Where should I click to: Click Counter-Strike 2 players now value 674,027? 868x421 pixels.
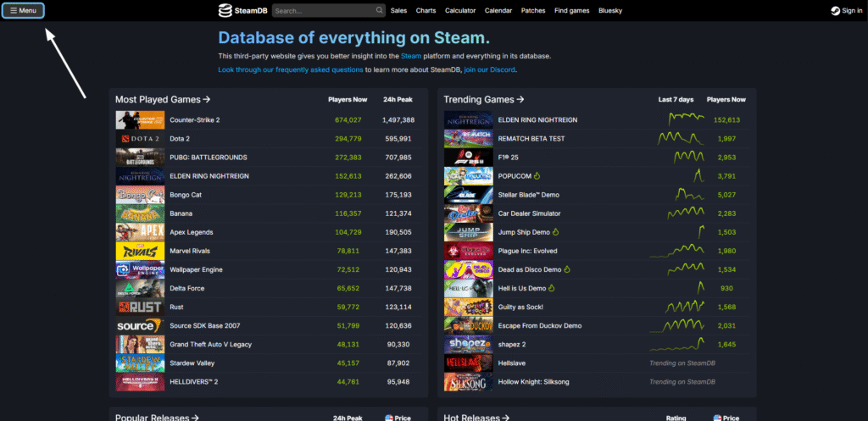point(348,120)
